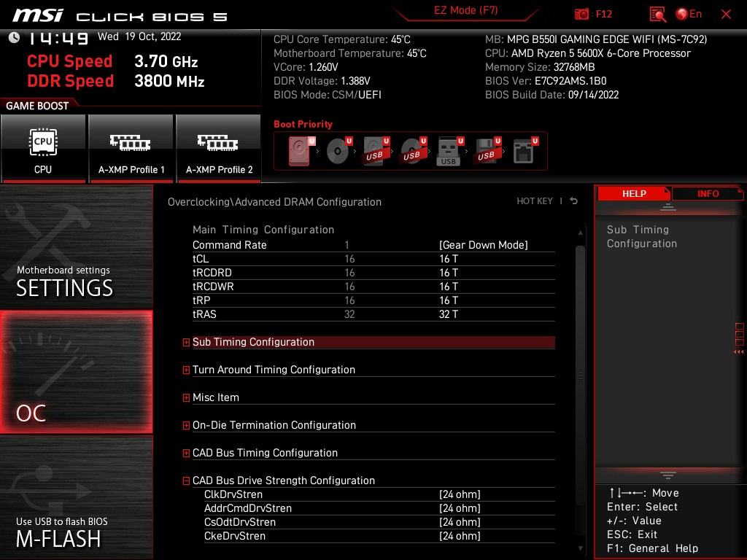Open the BIOS search magnifier icon

(x=657, y=15)
